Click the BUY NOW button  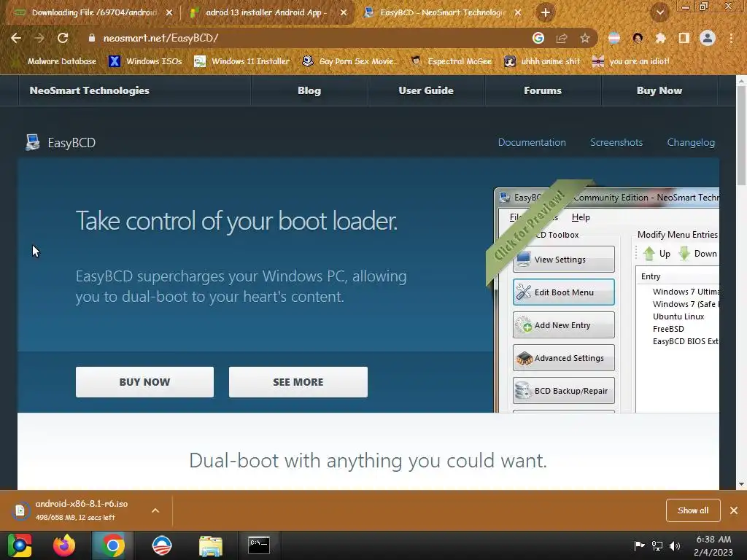(x=144, y=382)
